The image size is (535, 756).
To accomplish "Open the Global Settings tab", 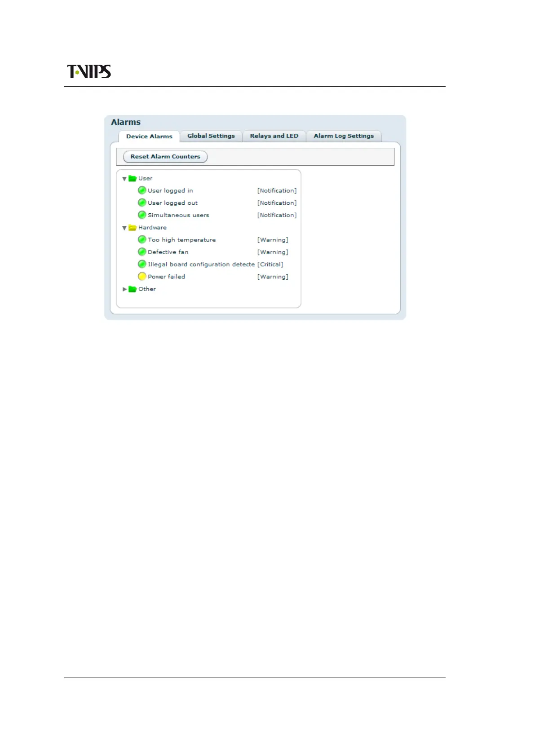I will tap(211, 136).
